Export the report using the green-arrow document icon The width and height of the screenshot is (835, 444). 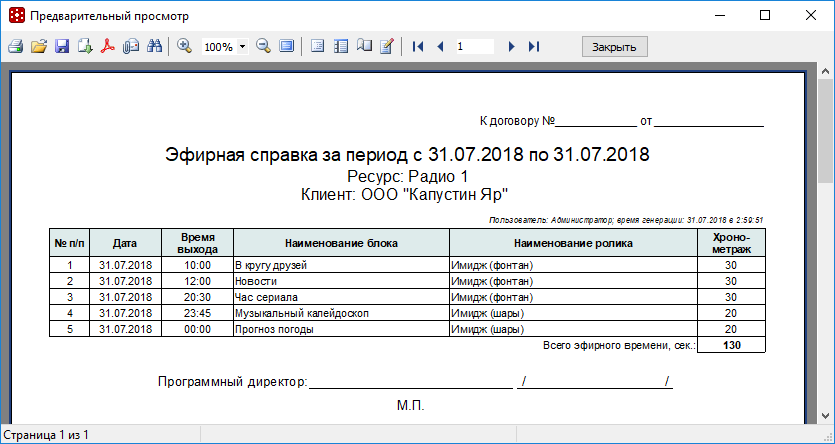[x=85, y=46]
